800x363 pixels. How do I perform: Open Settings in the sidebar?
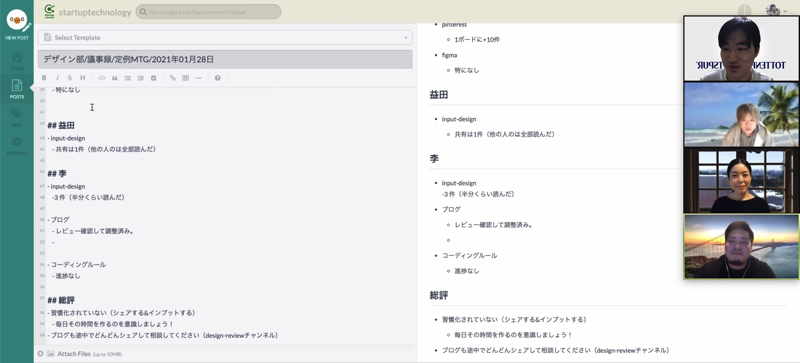[17, 146]
